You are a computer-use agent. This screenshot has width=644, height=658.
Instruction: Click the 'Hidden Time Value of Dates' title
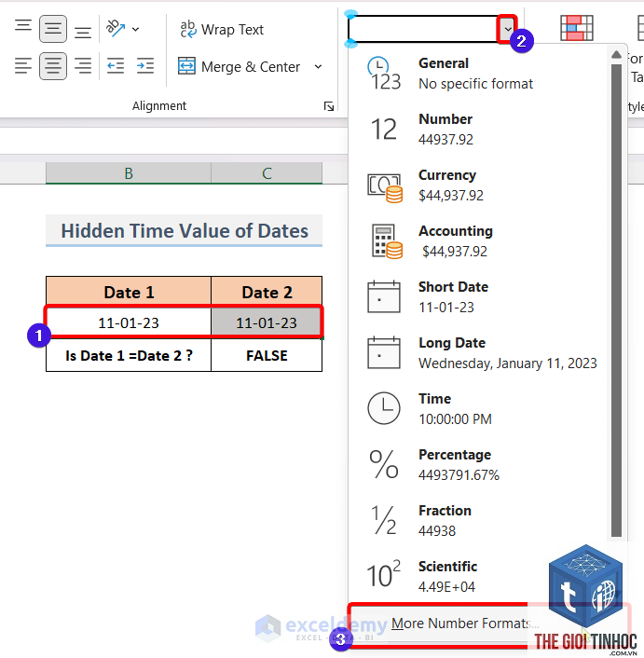click(x=185, y=231)
